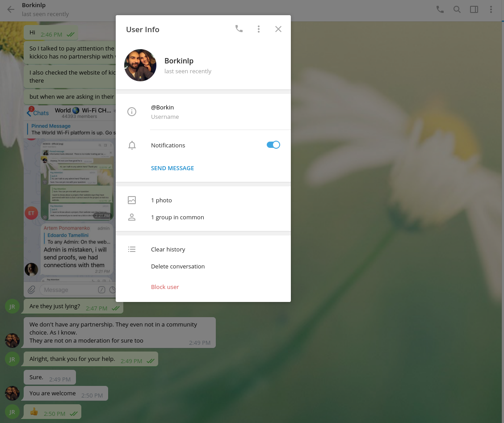Click 'last seen recently' in User Info
The height and width of the screenshot is (423, 504).
188,71
